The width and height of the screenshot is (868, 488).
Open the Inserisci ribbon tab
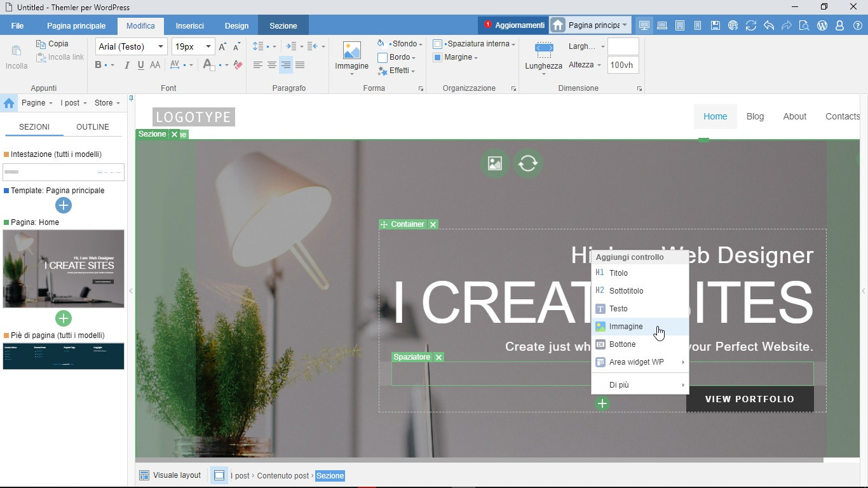click(189, 26)
